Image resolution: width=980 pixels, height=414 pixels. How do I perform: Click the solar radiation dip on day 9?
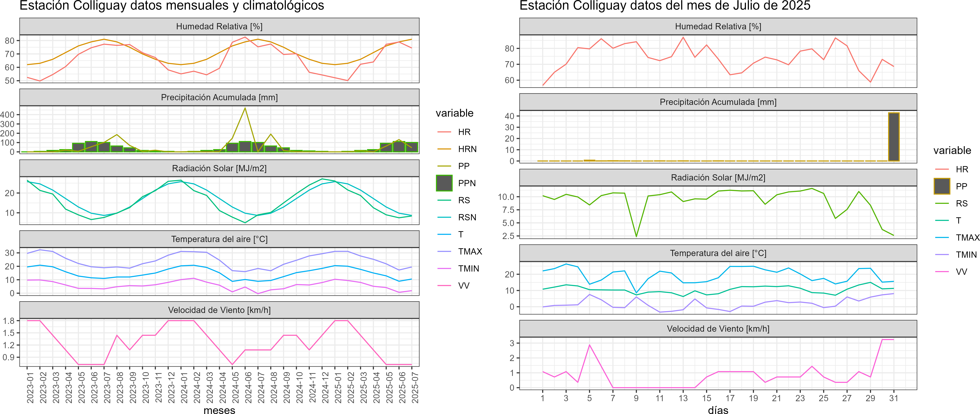tap(636, 236)
